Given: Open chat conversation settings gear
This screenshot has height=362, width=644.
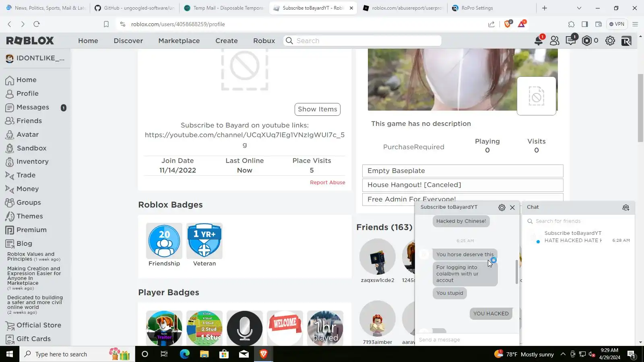Looking at the screenshot, I should coord(502,208).
